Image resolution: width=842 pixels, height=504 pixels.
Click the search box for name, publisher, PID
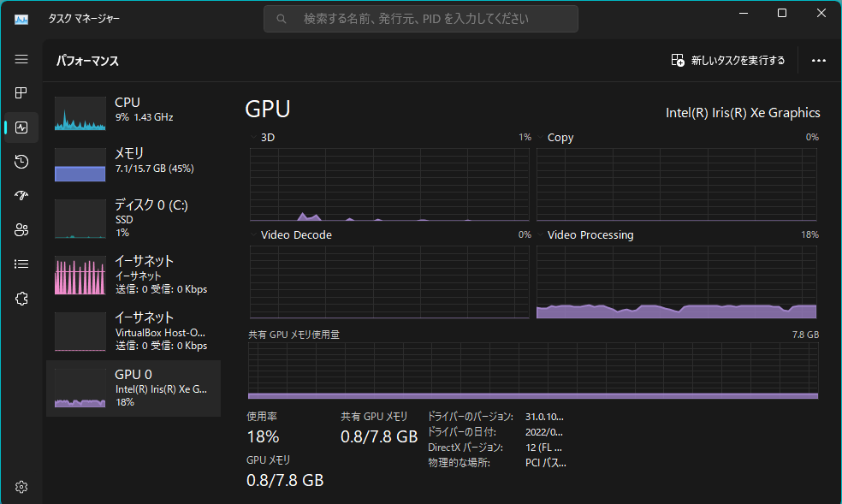[x=420, y=19]
